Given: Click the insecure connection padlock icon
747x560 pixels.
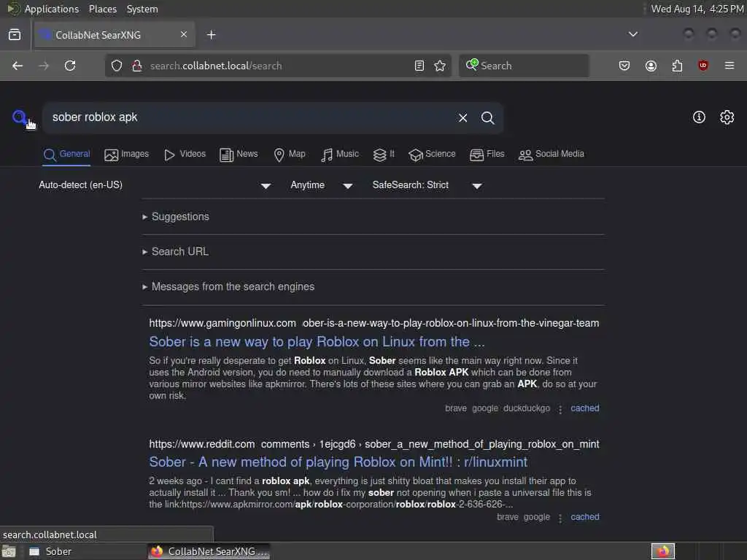Looking at the screenshot, I should coord(137,66).
